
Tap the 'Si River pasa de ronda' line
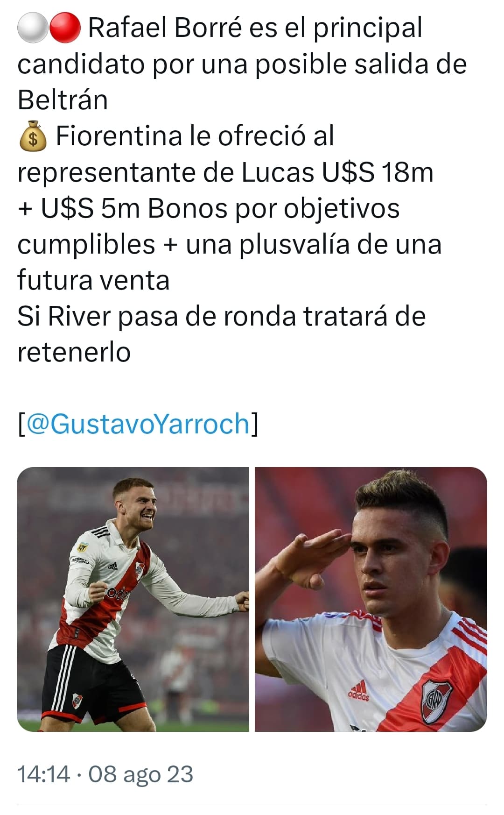pos(157,317)
